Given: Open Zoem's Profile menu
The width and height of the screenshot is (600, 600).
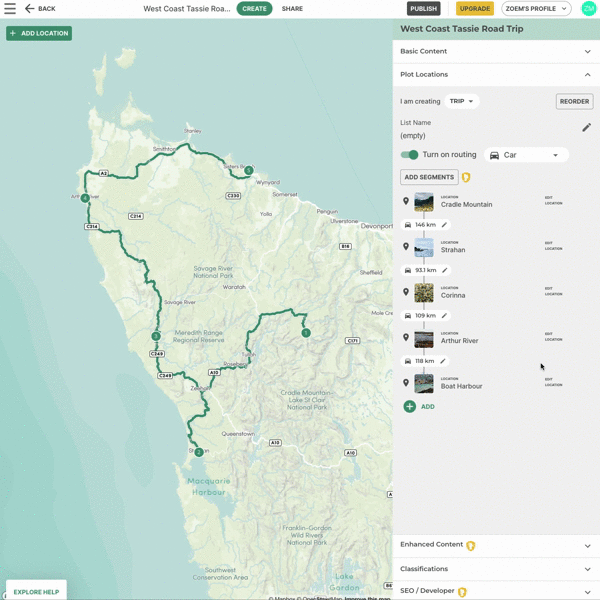Looking at the screenshot, I should tap(536, 9).
